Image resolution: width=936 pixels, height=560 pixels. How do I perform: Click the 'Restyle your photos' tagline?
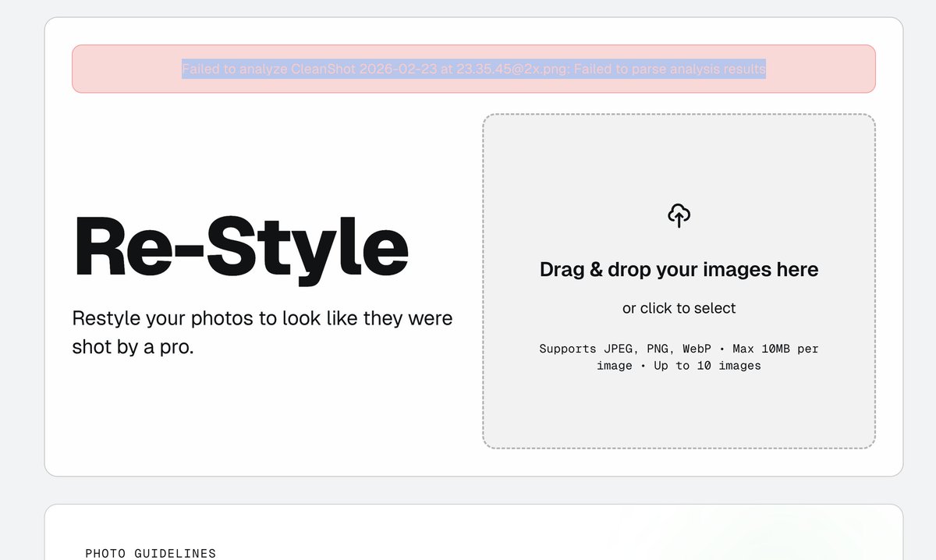[x=262, y=332]
